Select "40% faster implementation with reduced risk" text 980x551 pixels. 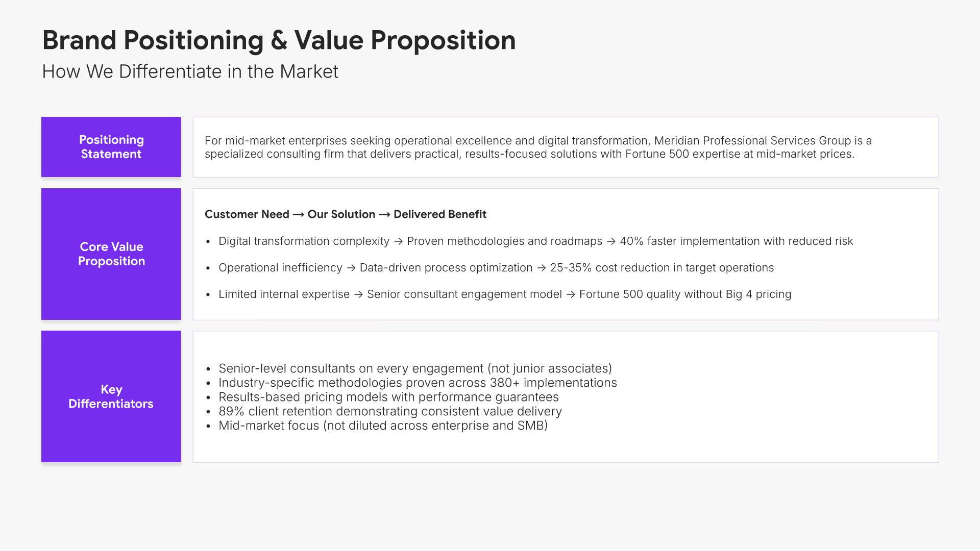point(736,241)
